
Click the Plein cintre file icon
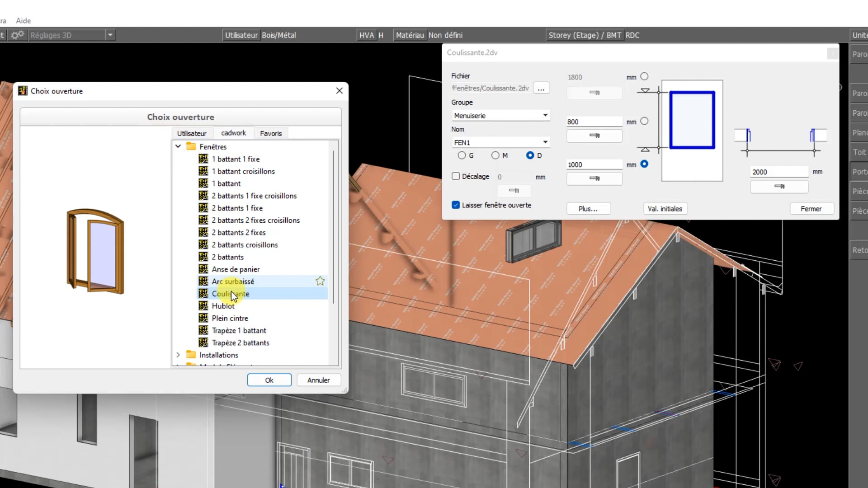[203, 318]
